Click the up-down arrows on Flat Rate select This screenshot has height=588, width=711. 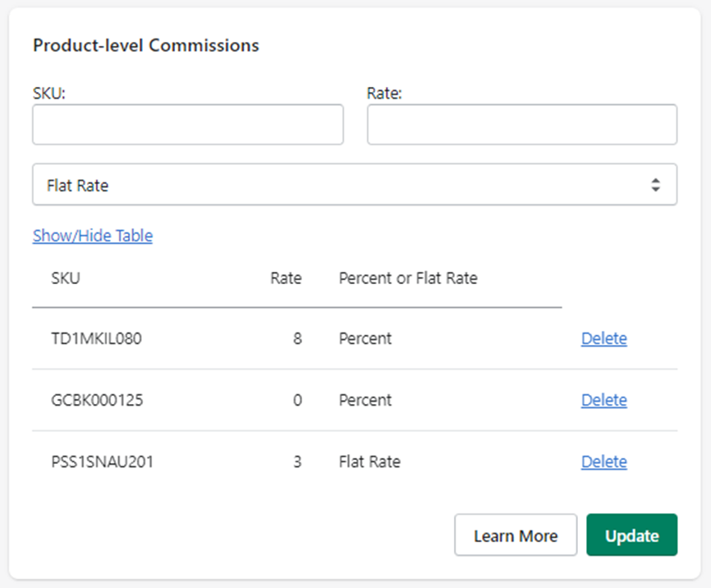[655, 185]
